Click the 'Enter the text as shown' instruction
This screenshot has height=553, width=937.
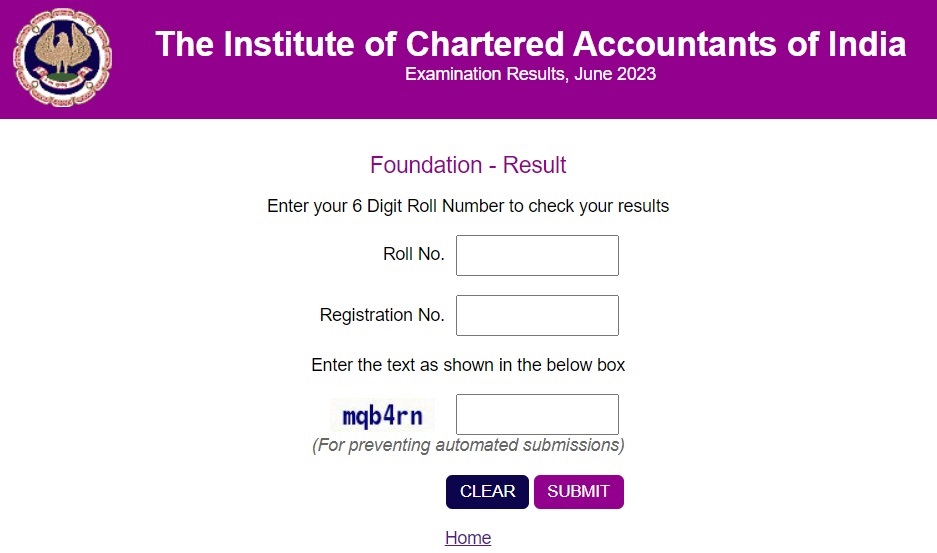pos(468,365)
